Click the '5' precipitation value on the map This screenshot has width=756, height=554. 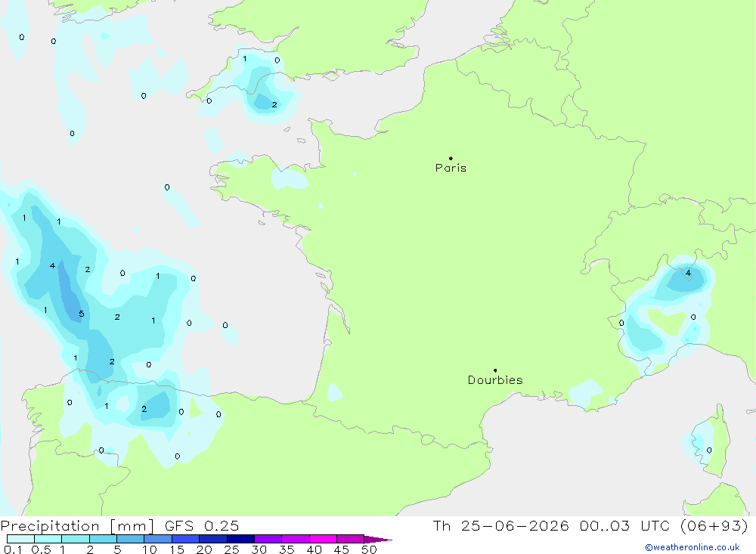point(82,314)
